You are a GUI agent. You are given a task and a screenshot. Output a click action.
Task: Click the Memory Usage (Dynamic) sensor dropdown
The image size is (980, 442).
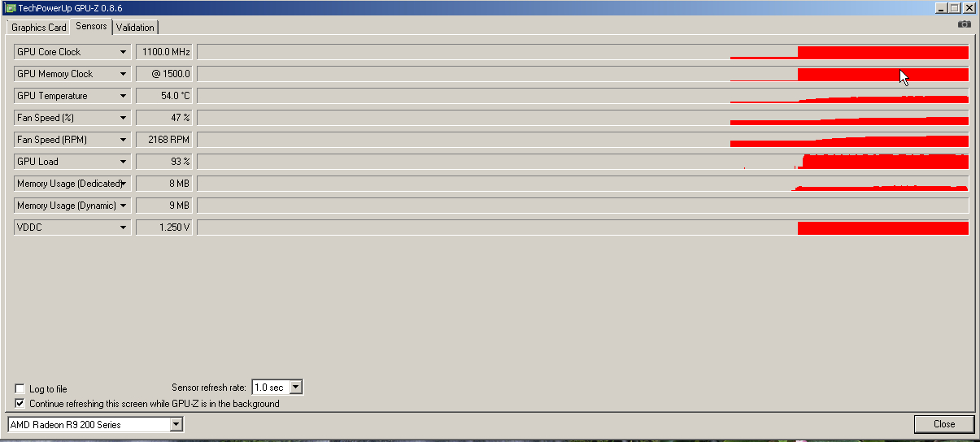pyautogui.click(x=72, y=206)
